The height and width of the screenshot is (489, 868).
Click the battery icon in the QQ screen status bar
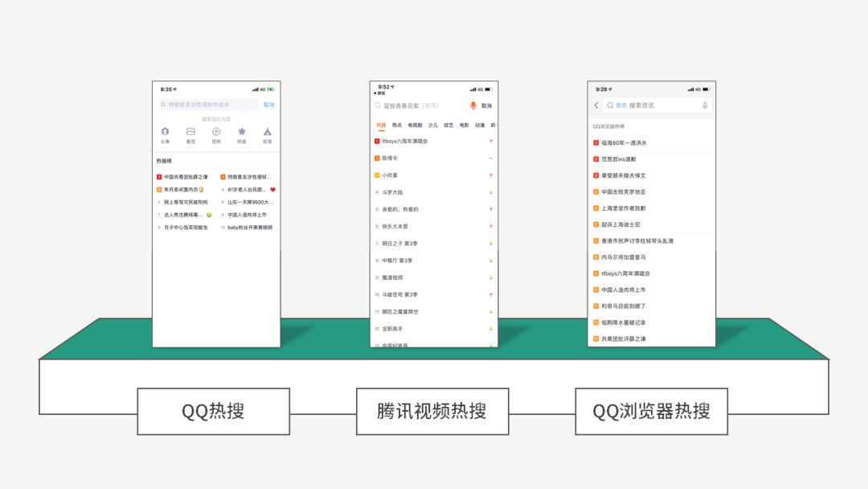(271, 89)
